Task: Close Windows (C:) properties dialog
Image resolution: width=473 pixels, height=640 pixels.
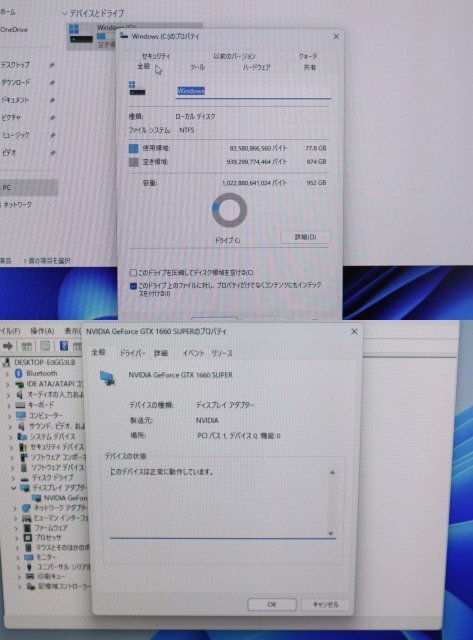Action: pos(336,37)
